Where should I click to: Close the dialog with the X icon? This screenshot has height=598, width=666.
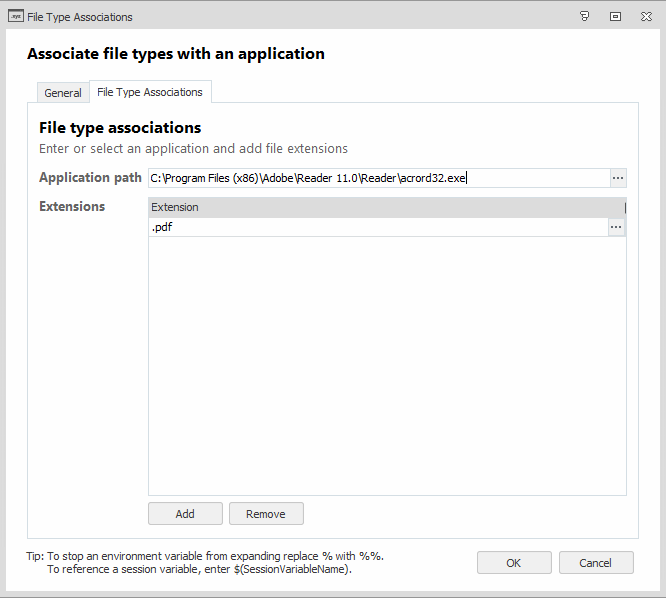coord(645,16)
